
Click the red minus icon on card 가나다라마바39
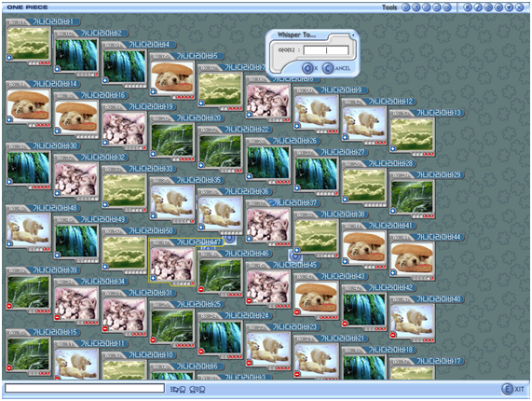pyautogui.click(x=9, y=306)
